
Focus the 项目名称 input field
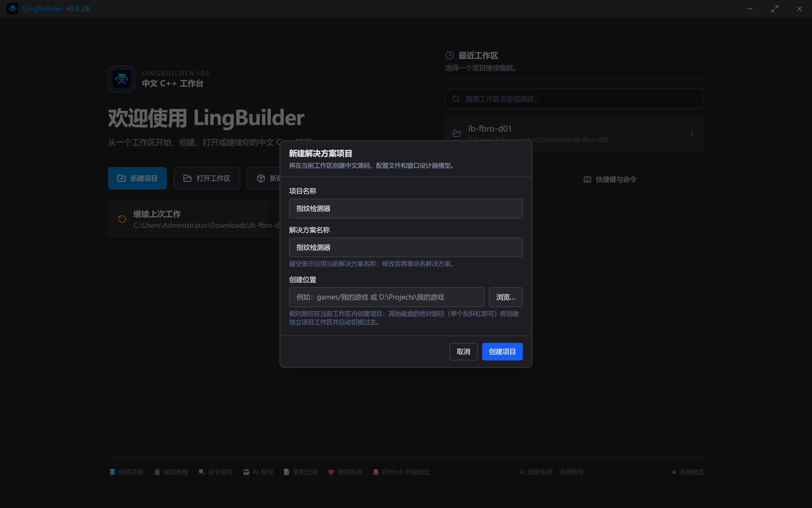point(406,208)
